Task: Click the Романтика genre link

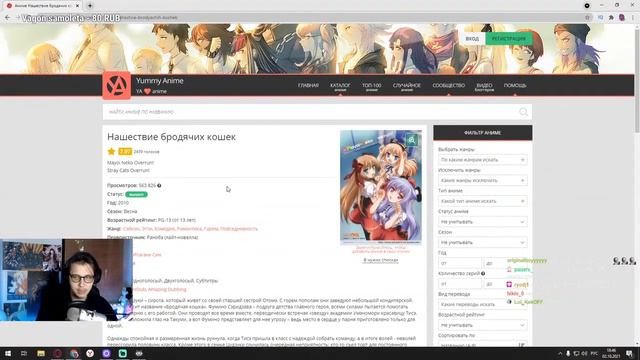Action: (x=189, y=229)
